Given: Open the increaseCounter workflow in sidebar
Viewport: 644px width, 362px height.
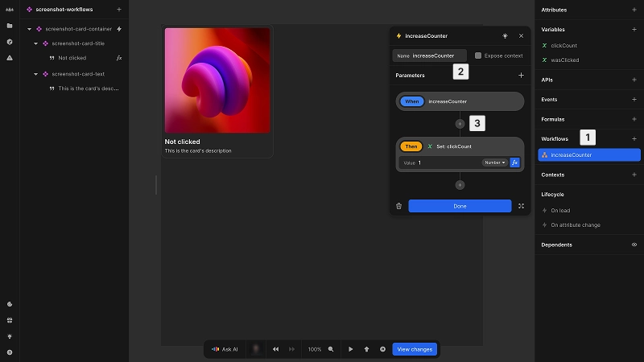Looking at the screenshot, I should [x=589, y=154].
